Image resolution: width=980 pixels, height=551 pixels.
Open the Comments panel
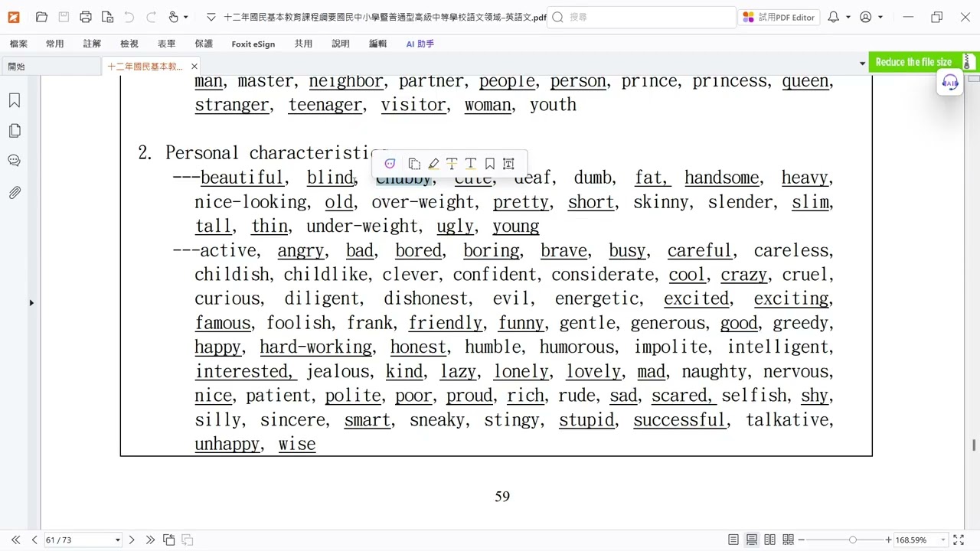14,161
